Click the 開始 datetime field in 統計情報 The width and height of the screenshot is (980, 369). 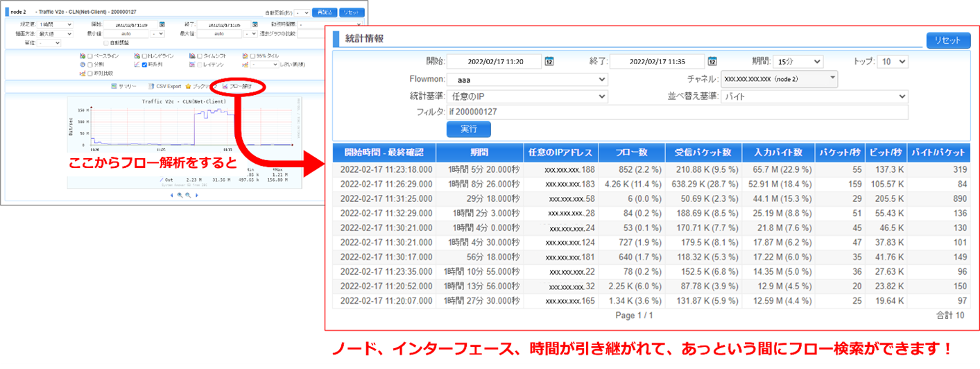[x=495, y=61]
